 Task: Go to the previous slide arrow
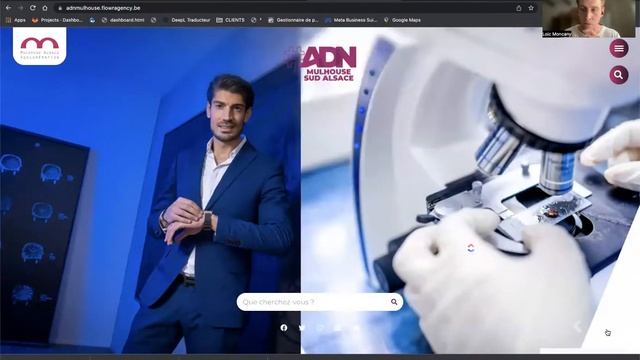(x=577, y=327)
